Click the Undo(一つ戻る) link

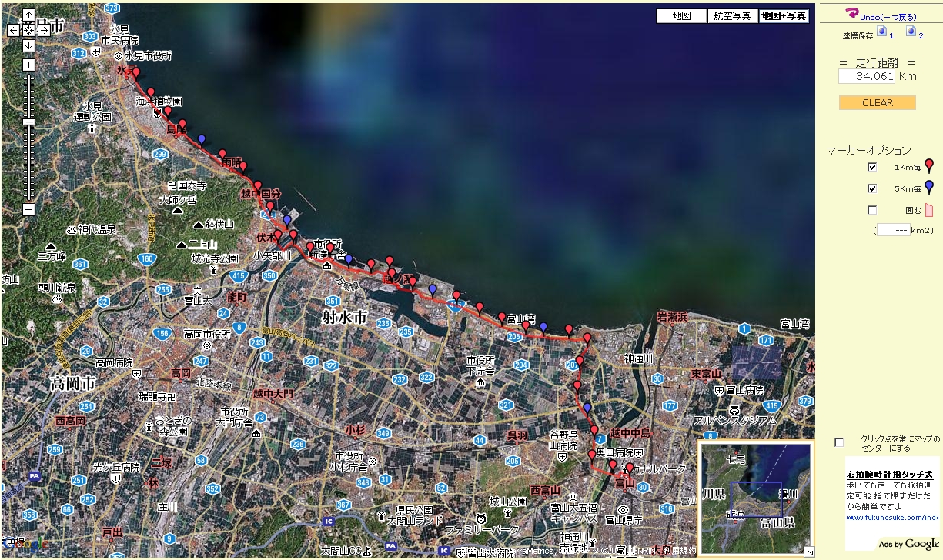[x=881, y=15]
